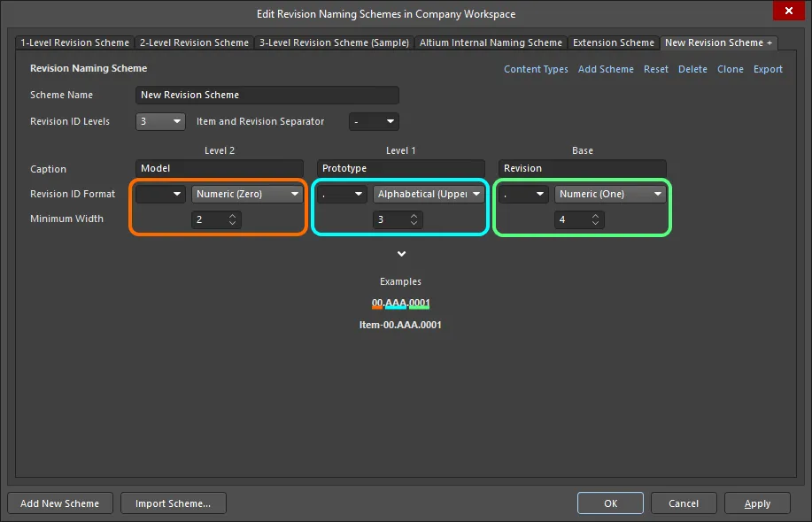Edit the Base caption Revision
The height and width of the screenshot is (522, 812).
pyautogui.click(x=582, y=169)
